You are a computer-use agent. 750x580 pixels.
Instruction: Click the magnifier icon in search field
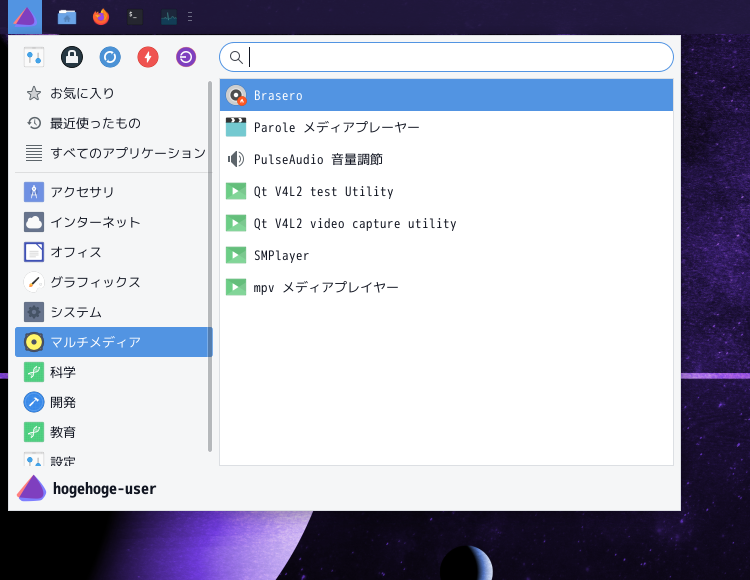(x=236, y=57)
